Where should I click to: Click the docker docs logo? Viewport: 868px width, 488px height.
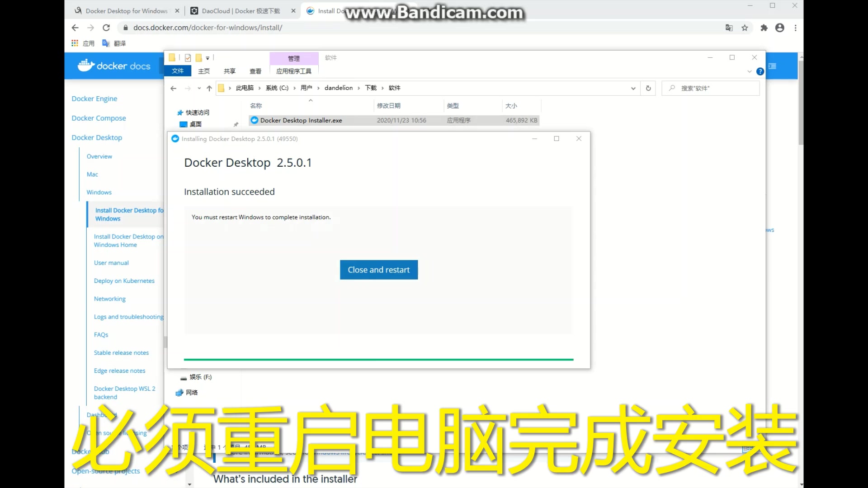coord(114,66)
